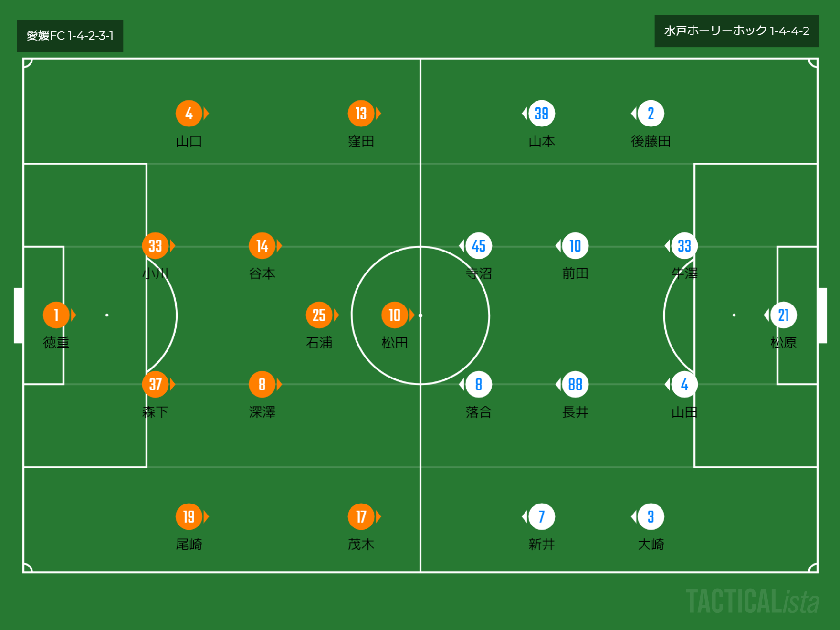
Task: Click the TACTICALista watermark logo
Action: [x=752, y=601]
